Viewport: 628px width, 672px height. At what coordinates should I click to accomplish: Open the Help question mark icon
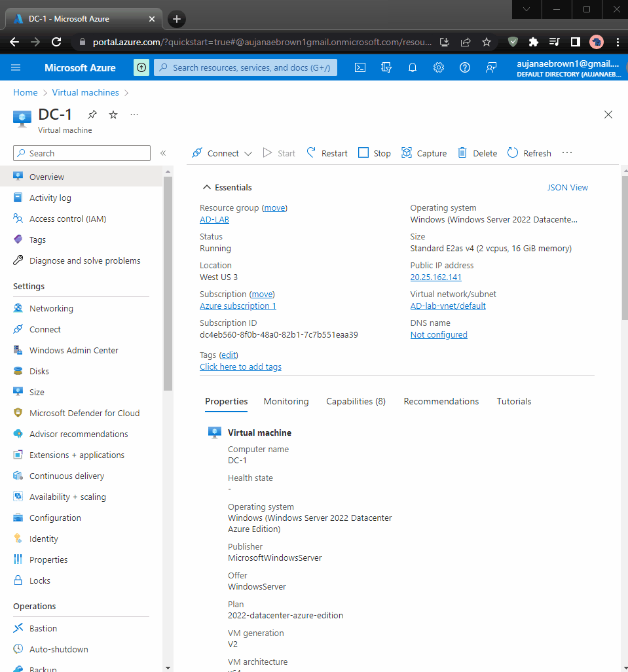point(464,67)
